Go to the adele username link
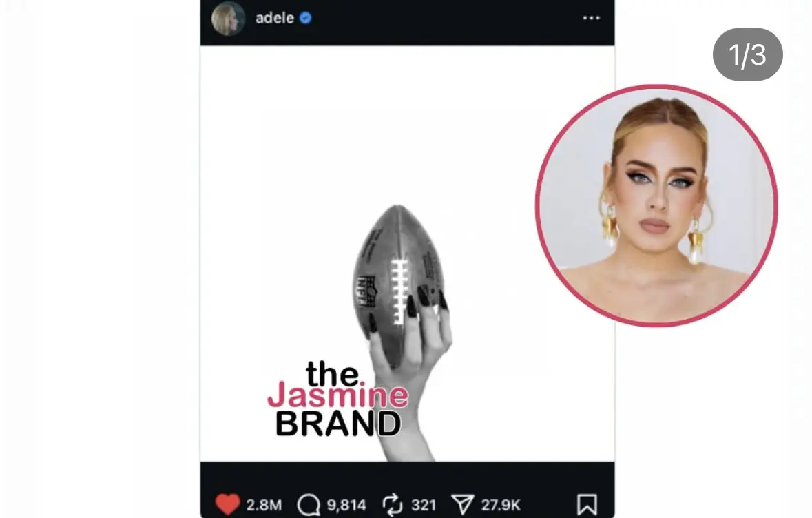The image size is (812, 518). 275,18
